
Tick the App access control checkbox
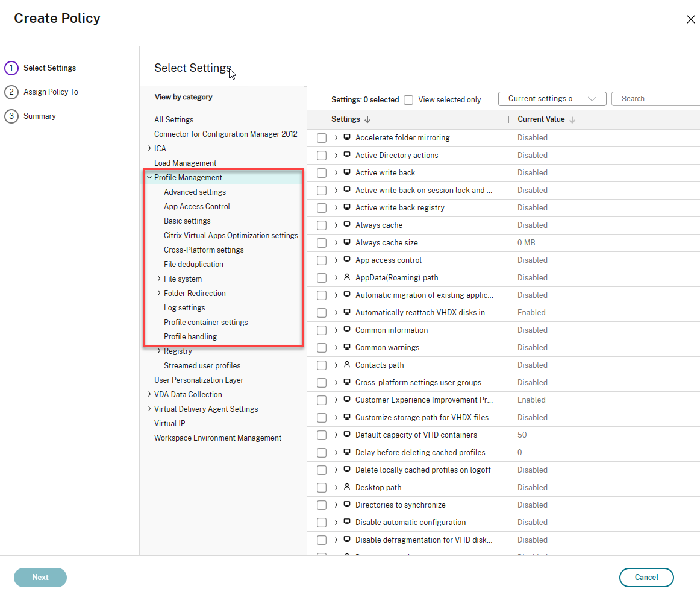pos(322,260)
